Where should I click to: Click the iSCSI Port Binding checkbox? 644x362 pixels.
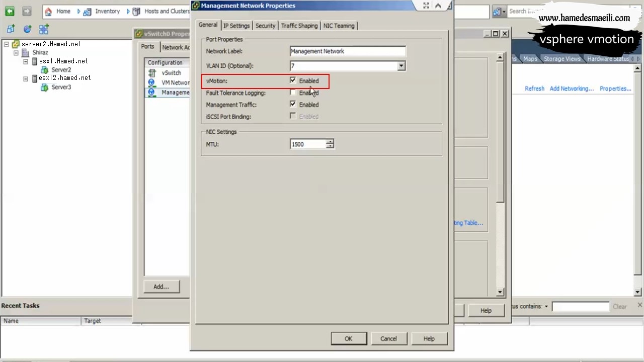(x=293, y=116)
